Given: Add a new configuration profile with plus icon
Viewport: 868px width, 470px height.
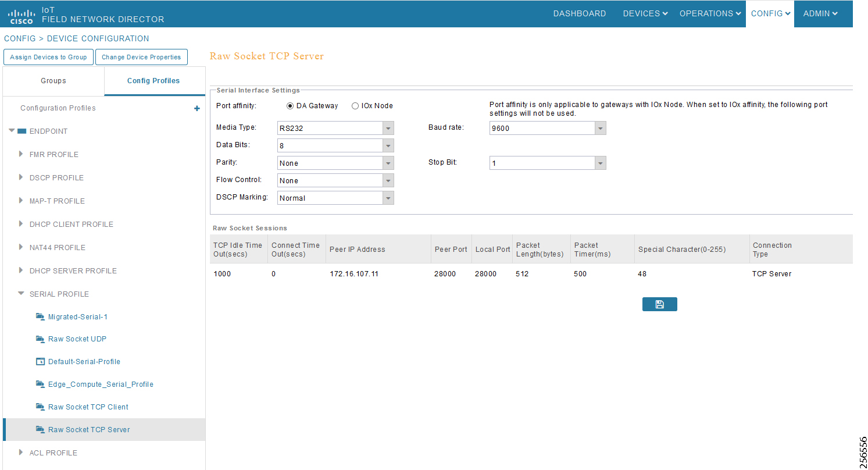Looking at the screenshot, I should pyautogui.click(x=197, y=109).
